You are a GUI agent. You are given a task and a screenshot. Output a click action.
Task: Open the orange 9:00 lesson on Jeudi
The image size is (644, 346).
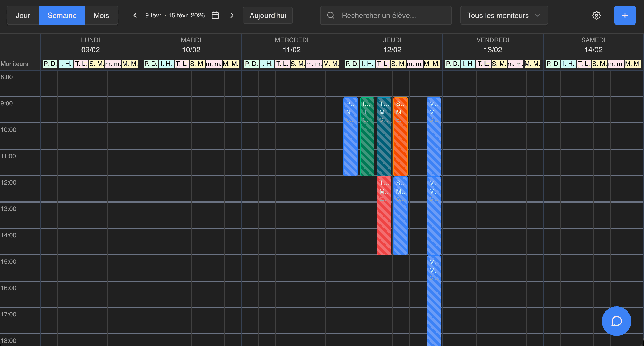pos(400,137)
